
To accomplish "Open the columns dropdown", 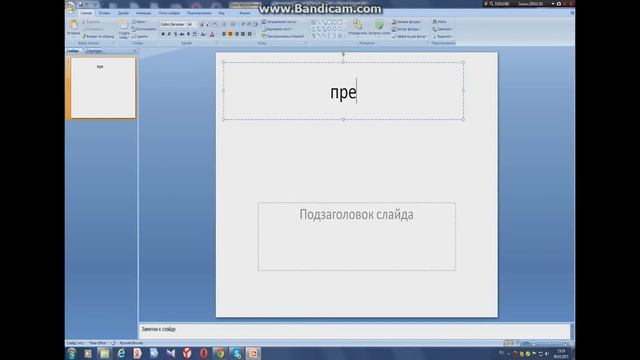I will point(250,34).
